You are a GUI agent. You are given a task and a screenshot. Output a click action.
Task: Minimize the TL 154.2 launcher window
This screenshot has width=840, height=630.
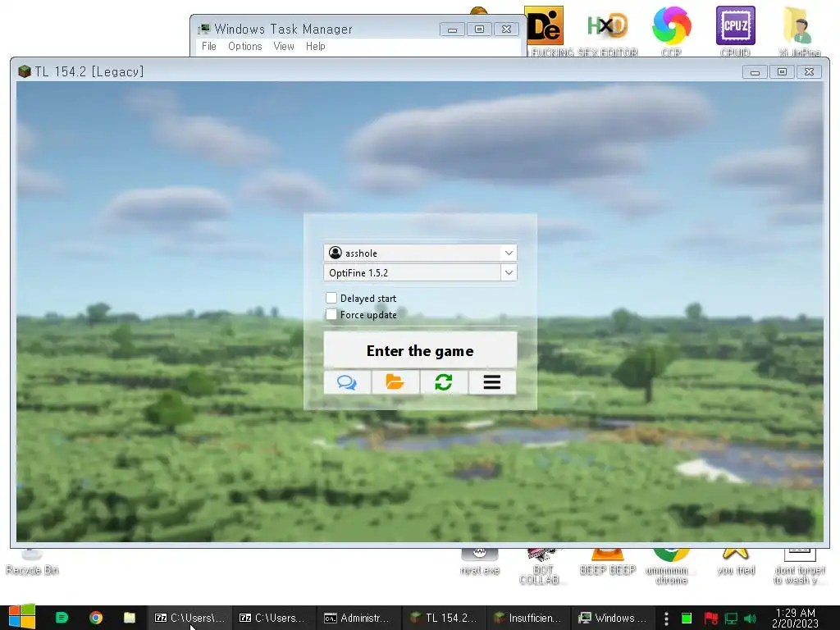[755, 71]
